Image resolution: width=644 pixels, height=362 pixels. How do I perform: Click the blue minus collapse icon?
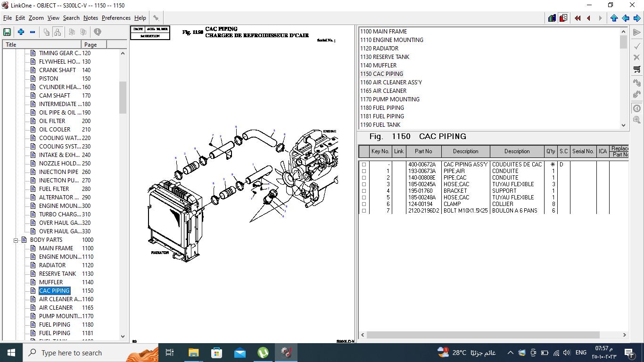pyautogui.click(x=33, y=32)
